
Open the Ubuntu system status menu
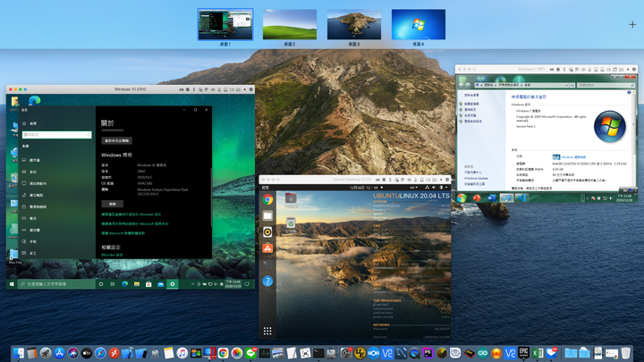(437, 188)
